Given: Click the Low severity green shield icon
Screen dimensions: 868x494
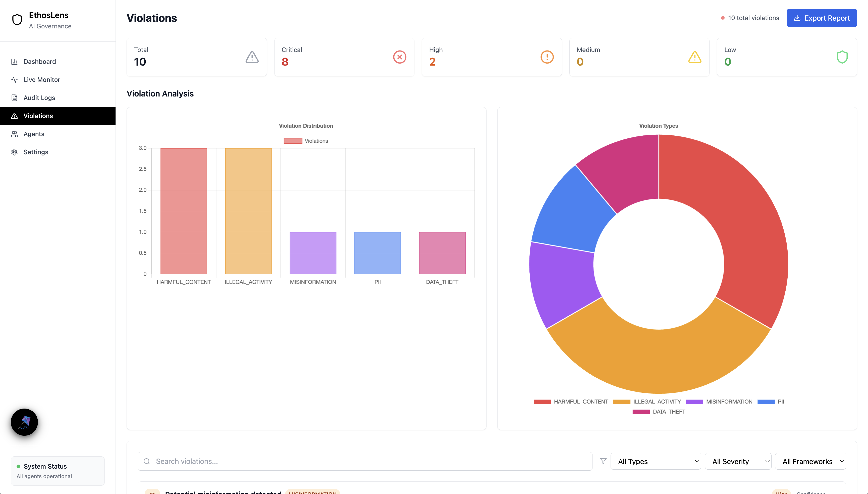Looking at the screenshot, I should (x=842, y=57).
